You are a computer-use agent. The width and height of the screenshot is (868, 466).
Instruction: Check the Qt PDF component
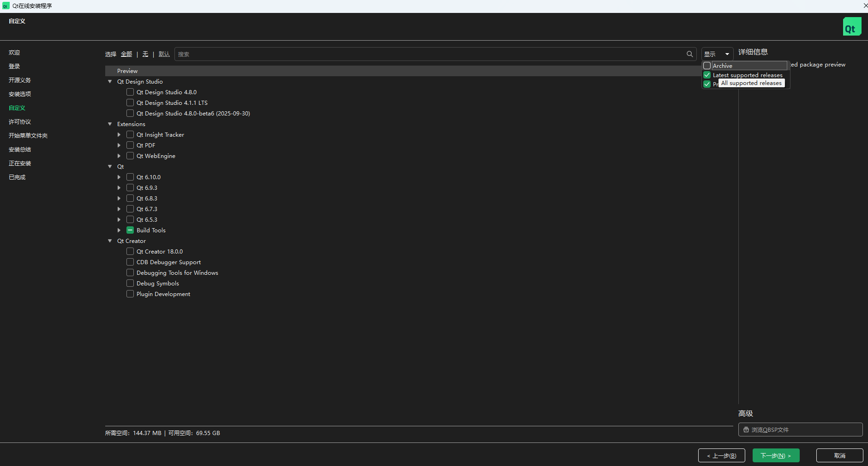point(130,145)
